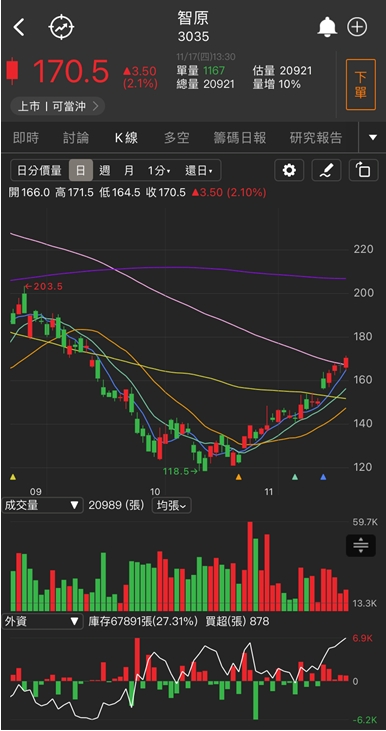386x731 pixels.
Task: Tap the tallest red volume bar
Action: (x=250, y=566)
